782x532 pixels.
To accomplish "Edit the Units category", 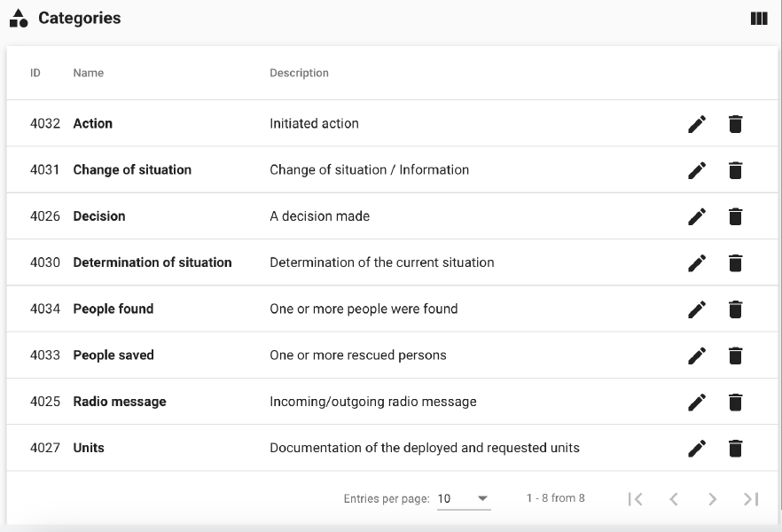I will (697, 448).
